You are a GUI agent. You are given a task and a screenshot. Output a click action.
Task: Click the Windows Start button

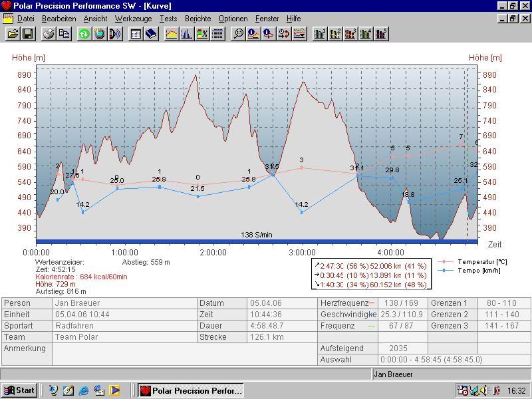click(19, 390)
